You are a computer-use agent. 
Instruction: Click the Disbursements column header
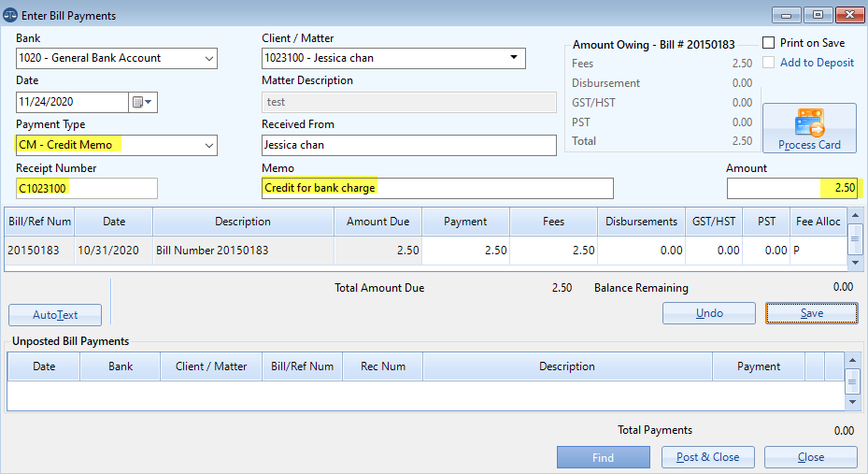(x=641, y=222)
